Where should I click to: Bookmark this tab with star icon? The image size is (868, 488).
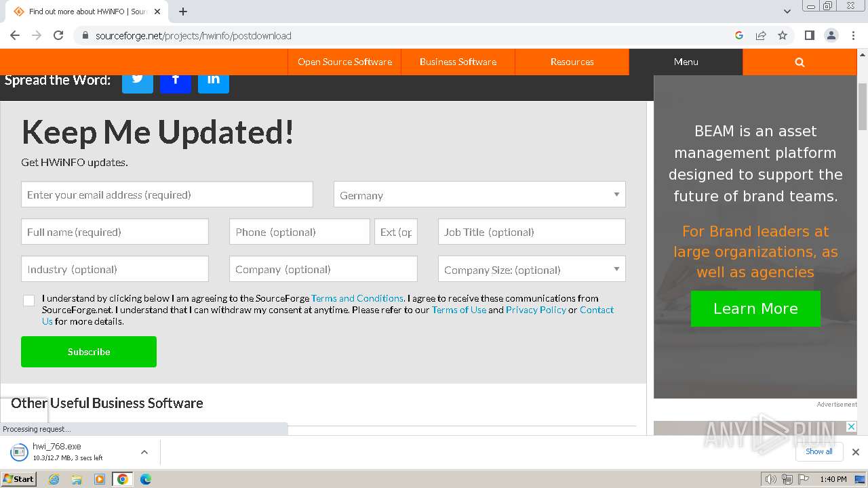(x=783, y=35)
